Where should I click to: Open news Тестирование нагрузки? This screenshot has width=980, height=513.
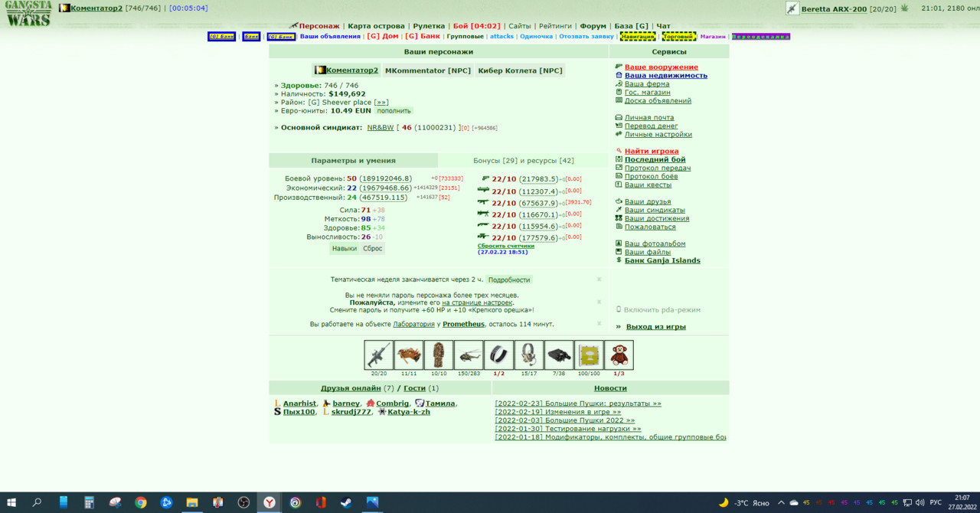(568, 428)
